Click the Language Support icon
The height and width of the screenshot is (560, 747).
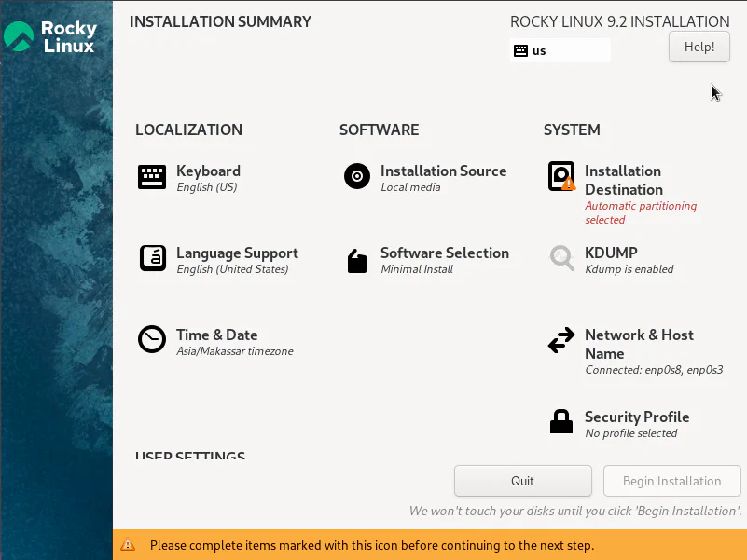click(x=152, y=258)
